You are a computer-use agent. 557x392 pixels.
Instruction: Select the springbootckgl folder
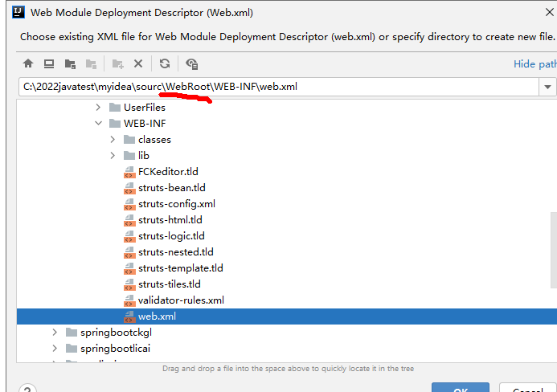116,333
